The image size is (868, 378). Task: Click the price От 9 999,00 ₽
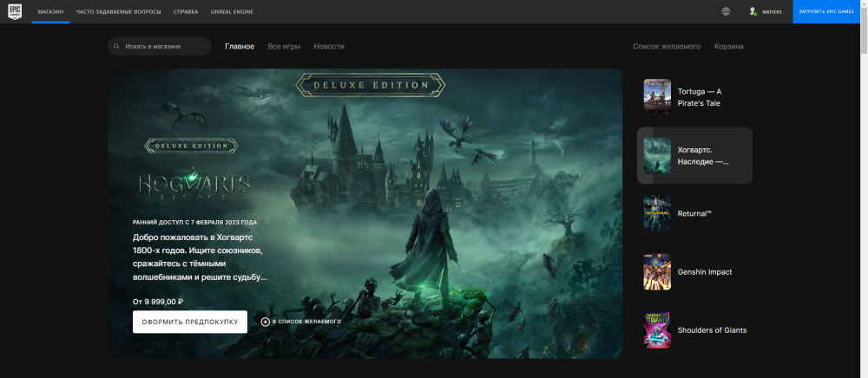(x=158, y=302)
